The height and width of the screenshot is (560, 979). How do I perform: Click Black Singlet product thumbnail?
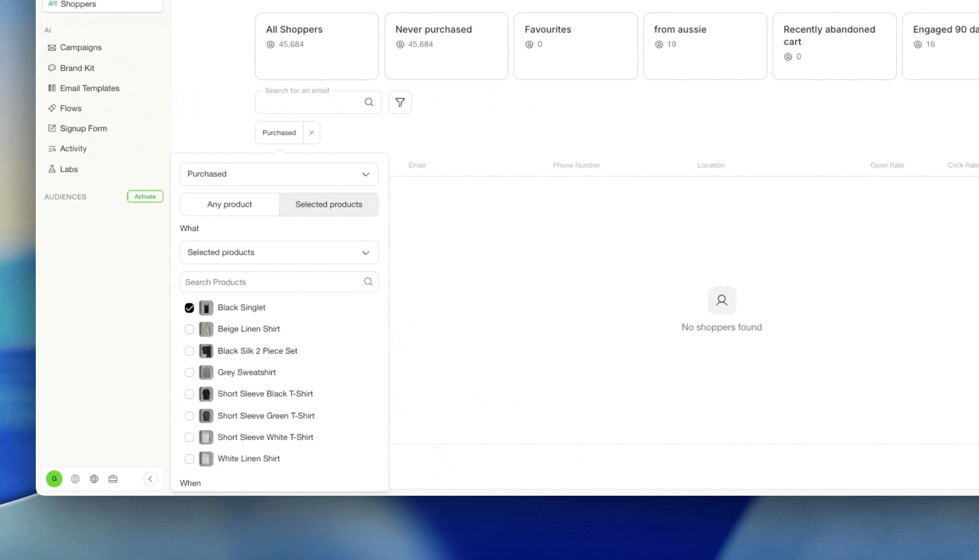[206, 308]
